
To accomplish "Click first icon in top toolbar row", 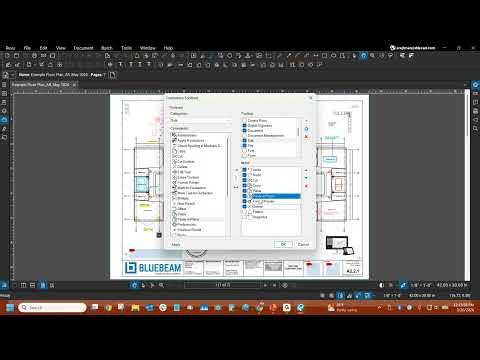I will point(7,56).
